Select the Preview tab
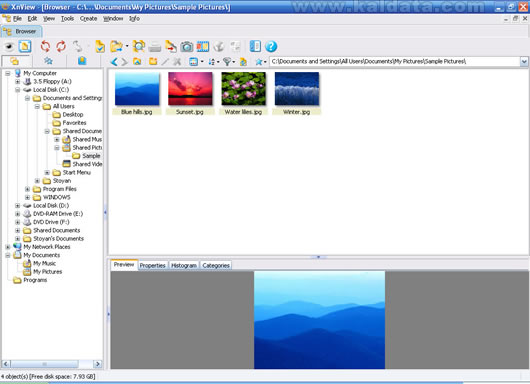 124,265
